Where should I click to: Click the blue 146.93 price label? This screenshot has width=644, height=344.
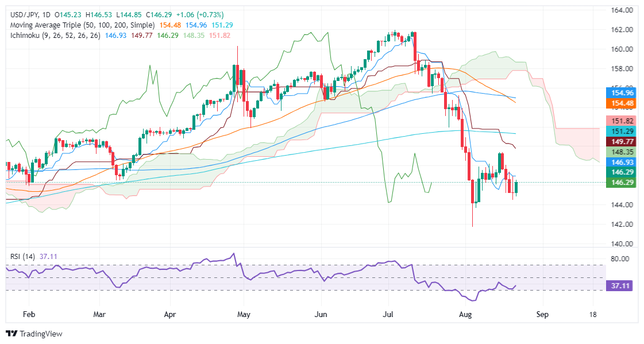(x=621, y=163)
